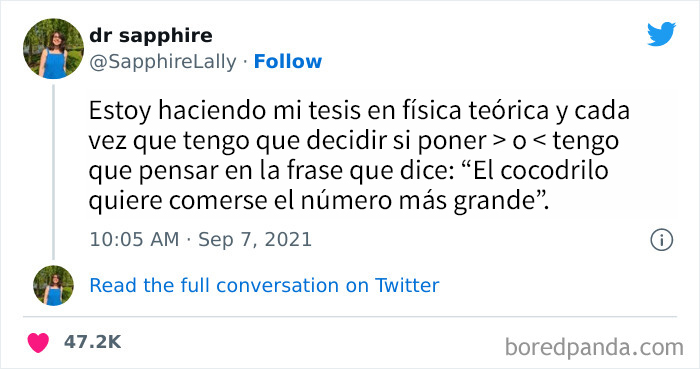Click the small avatar beside the conversation link
700x369 pixels.
click(x=54, y=286)
